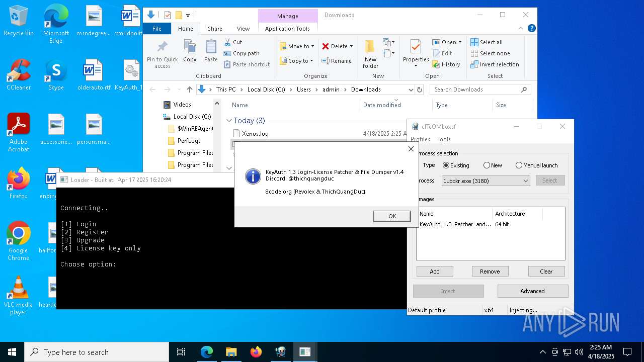The height and width of the screenshot is (362, 644).
Task: Refresh the Downloads folder view
Action: (x=420, y=89)
